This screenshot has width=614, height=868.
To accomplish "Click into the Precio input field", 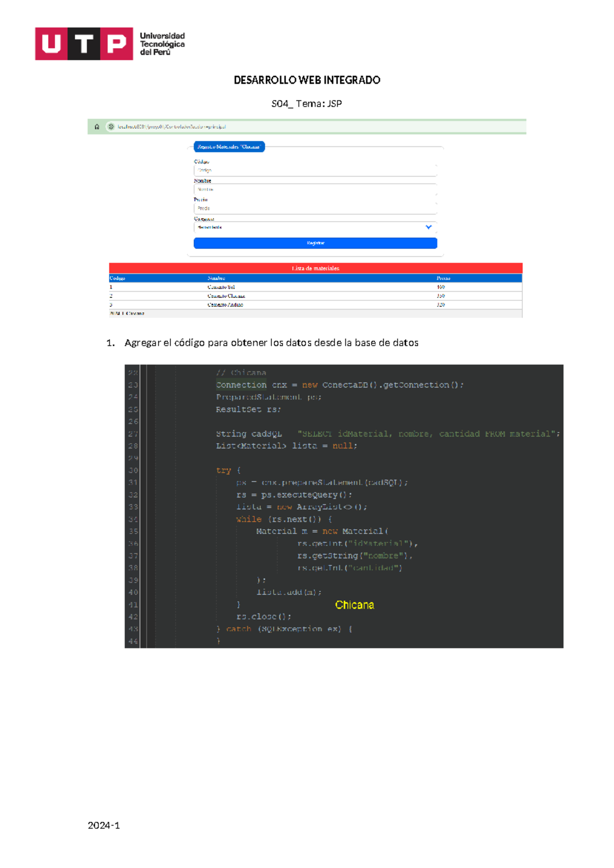I will coord(315,208).
